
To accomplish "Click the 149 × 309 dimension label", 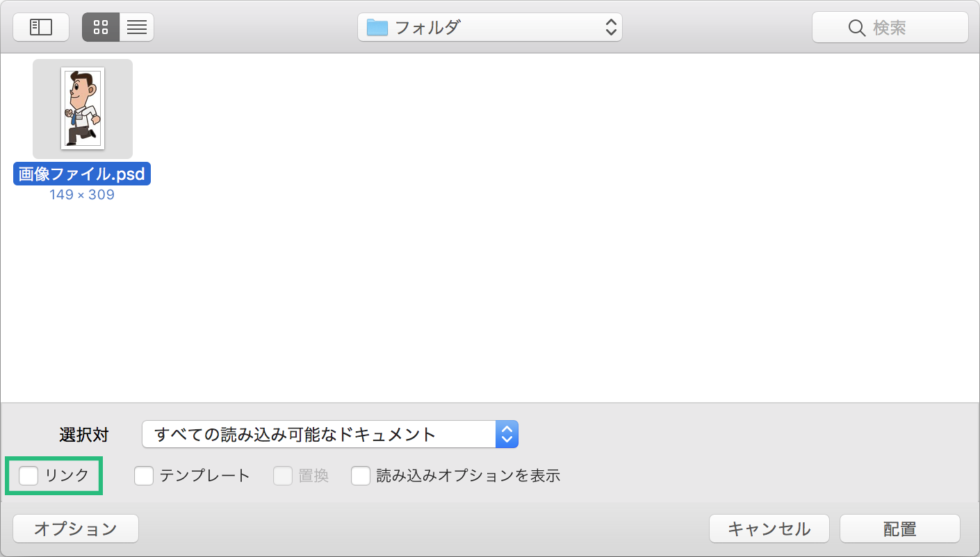I will (x=82, y=194).
